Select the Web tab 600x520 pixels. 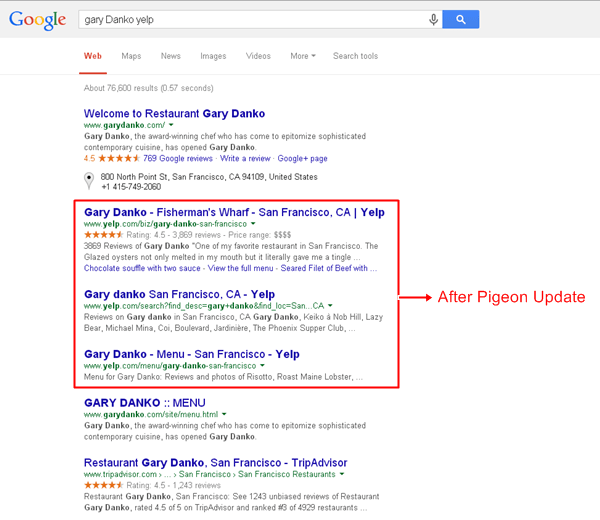click(93, 56)
